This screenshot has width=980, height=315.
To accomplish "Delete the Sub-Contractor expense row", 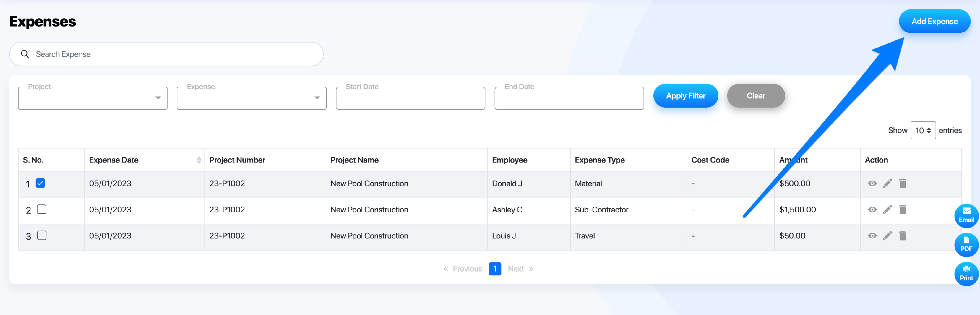I will coord(902,210).
